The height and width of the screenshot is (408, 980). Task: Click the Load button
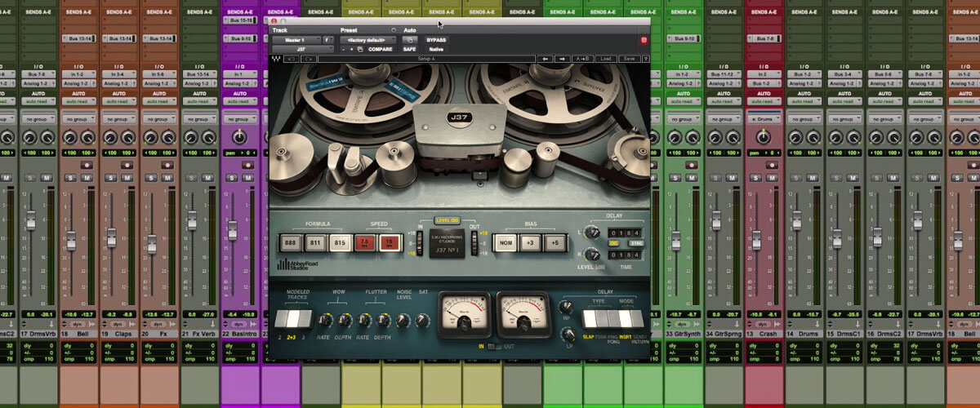pos(605,59)
